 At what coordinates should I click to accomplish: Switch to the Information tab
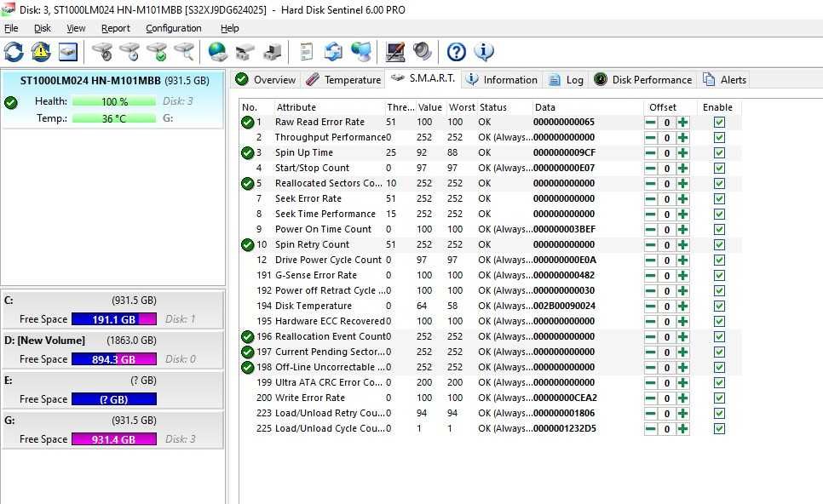[502, 80]
